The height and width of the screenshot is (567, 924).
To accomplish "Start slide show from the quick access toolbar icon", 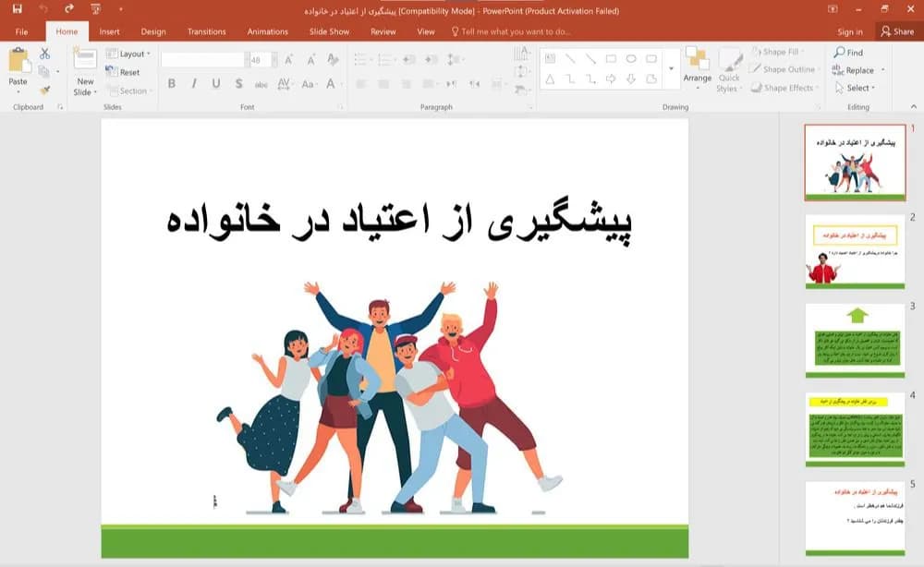I will coord(95,9).
